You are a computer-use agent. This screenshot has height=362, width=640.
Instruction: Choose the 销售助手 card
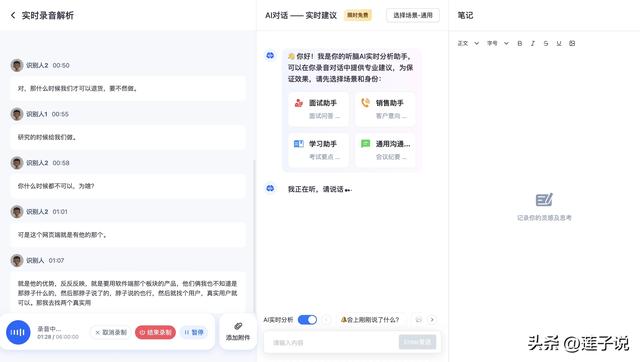coord(385,109)
